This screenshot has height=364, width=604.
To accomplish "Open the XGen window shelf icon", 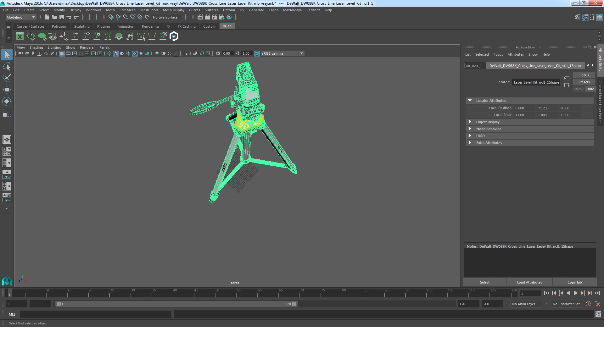I will click(x=20, y=36).
